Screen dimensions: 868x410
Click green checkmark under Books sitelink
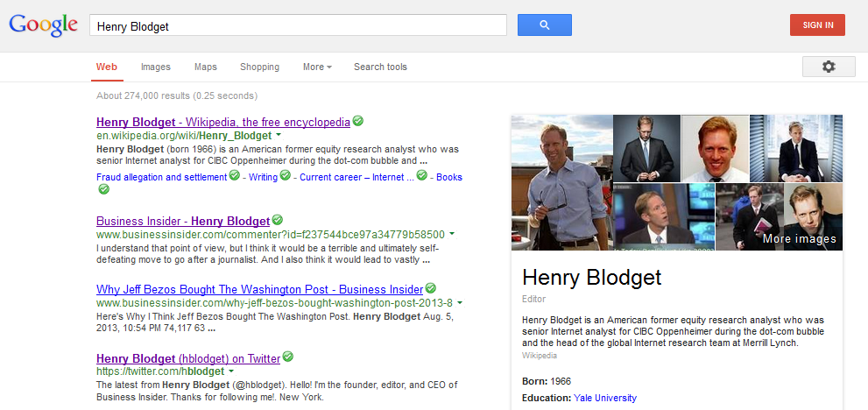[x=104, y=189]
